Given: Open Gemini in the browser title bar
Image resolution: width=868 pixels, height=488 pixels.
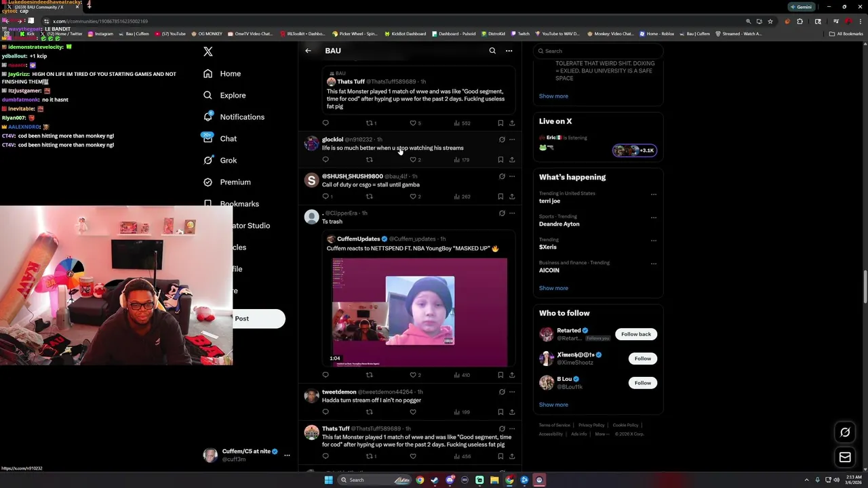Looking at the screenshot, I should 801,7.
